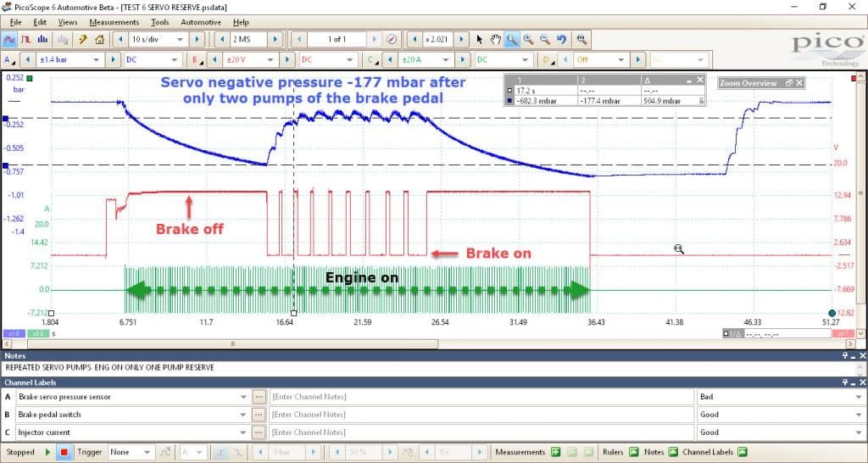Stop capture with red square button
The width and height of the screenshot is (868, 463).
pos(64,452)
